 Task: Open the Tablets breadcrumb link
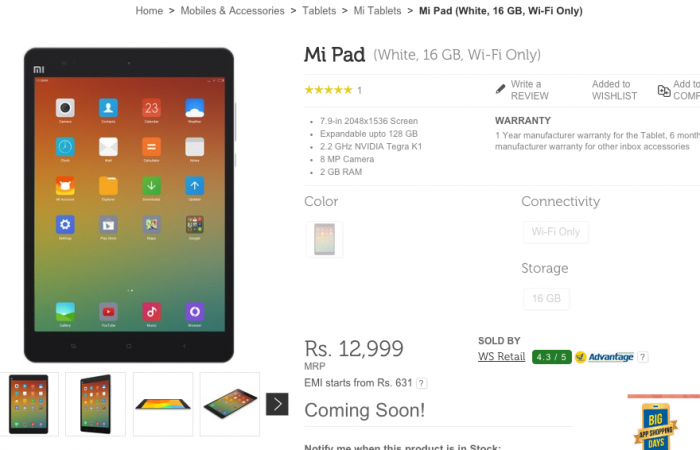[x=319, y=11]
